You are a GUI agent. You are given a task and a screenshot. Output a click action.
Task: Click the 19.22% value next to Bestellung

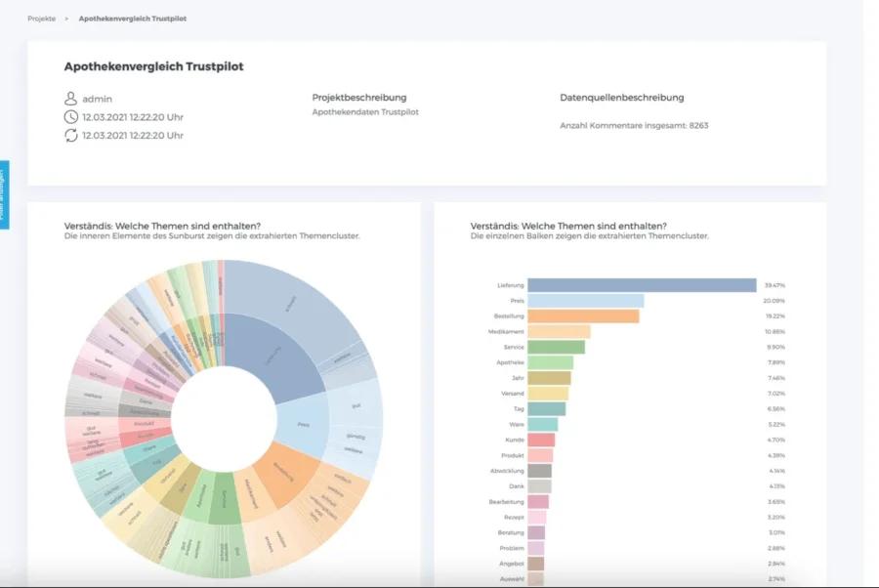(x=775, y=316)
